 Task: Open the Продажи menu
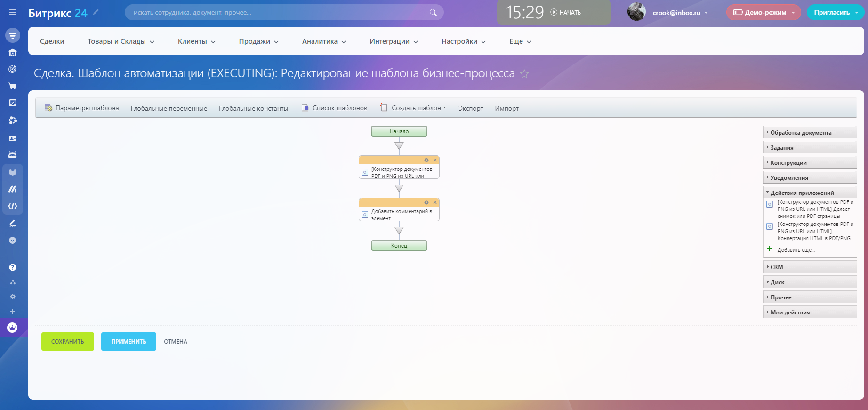tap(259, 41)
